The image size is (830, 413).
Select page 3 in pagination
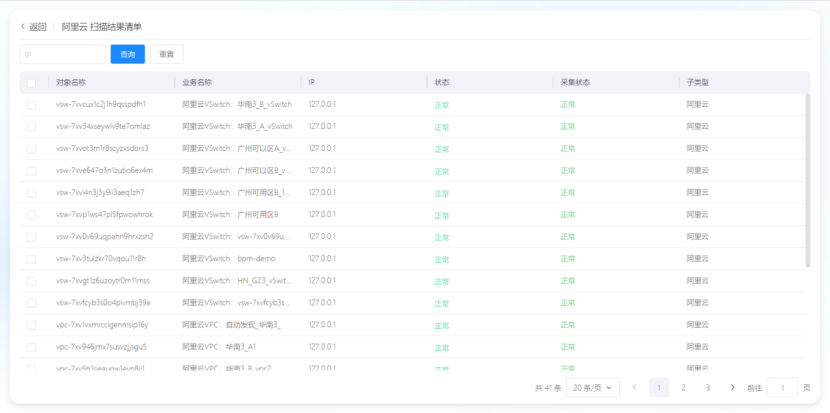point(708,388)
